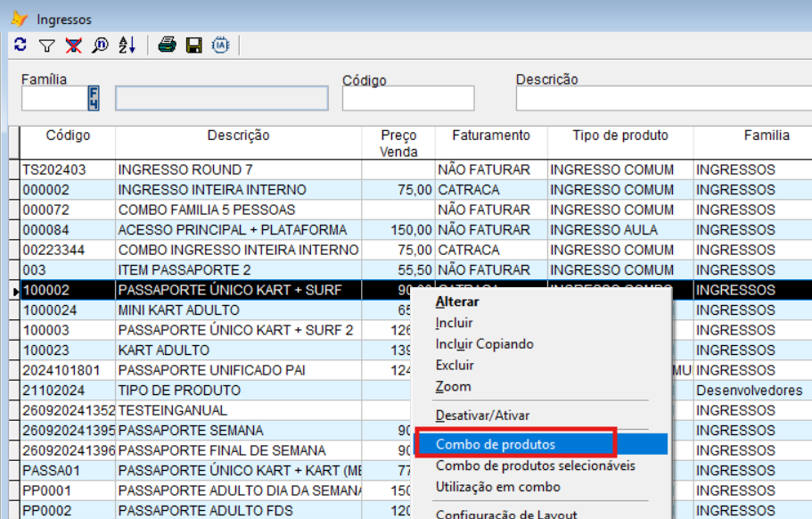This screenshot has width=812, height=519.
Task: Click the magnifier search icon
Action: point(100,45)
